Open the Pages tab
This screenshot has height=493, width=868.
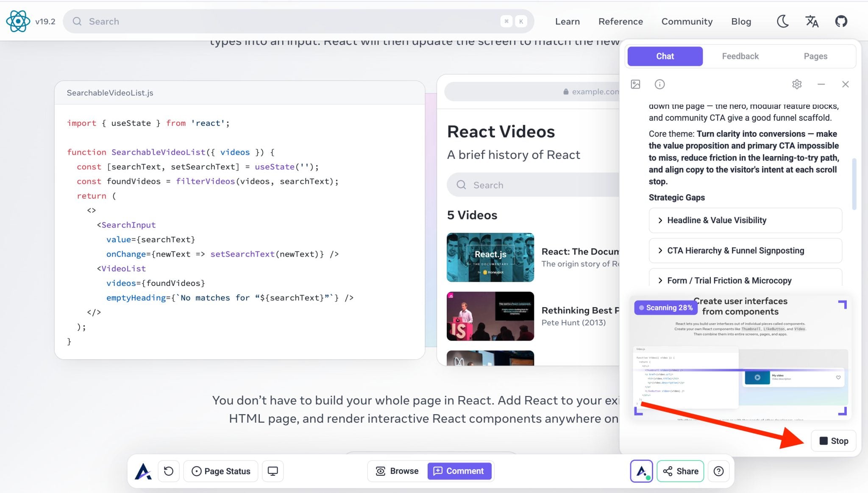tap(815, 56)
